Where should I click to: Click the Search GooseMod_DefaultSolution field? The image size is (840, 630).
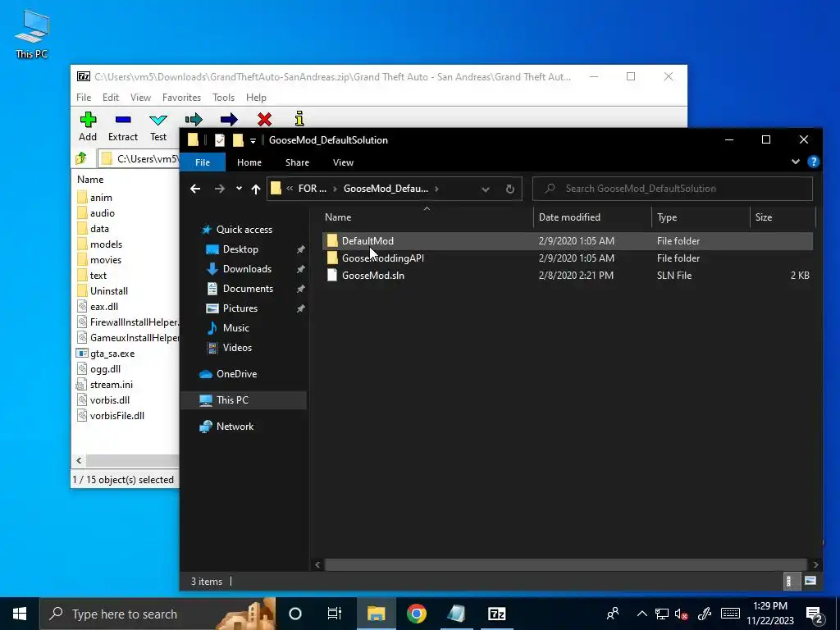673,189
